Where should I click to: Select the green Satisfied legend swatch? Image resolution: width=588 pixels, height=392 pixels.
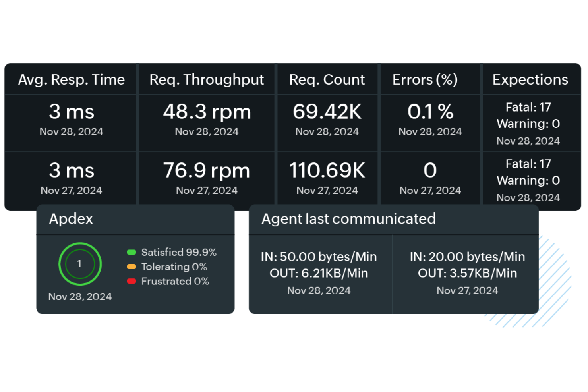[132, 252]
